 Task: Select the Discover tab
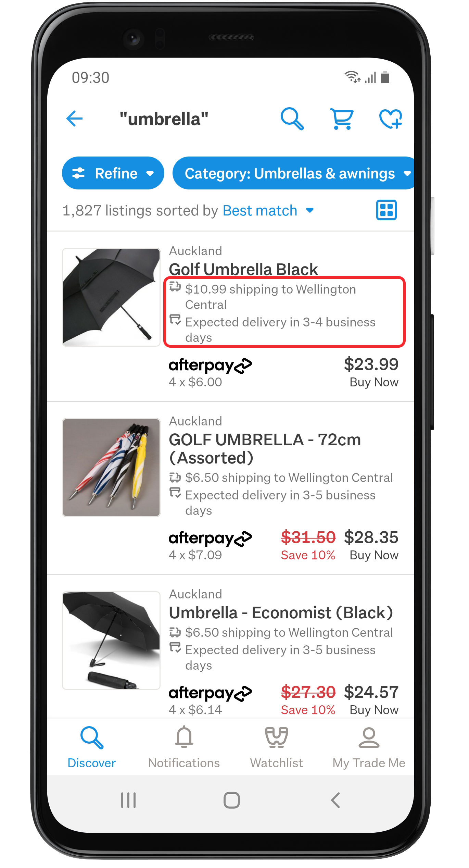tap(92, 747)
